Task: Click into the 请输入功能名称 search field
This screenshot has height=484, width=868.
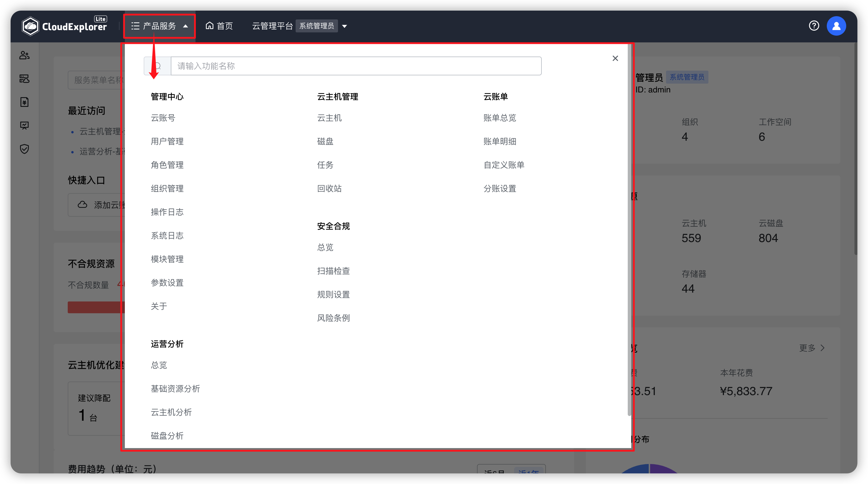Action: [x=356, y=66]
